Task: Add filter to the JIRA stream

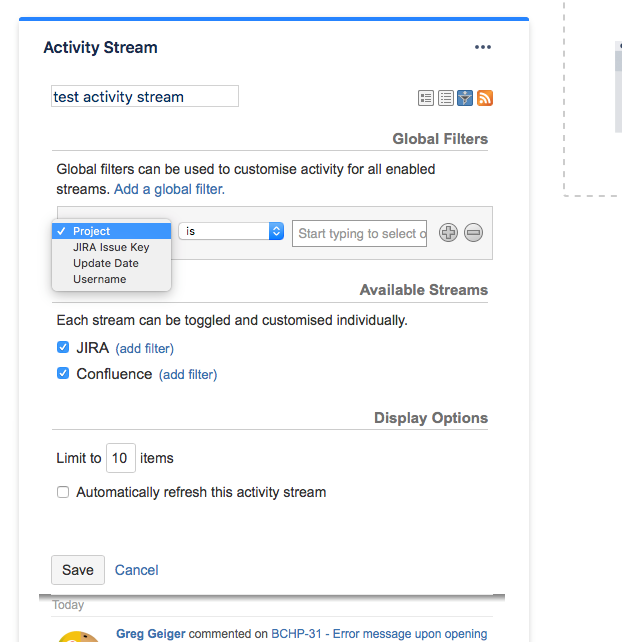Action: tap(145, 348)
